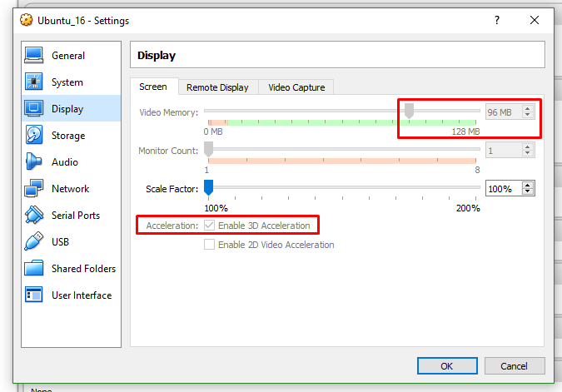Click the USB plug icon
Screen dimensions: 562x392
pos(34,241)
